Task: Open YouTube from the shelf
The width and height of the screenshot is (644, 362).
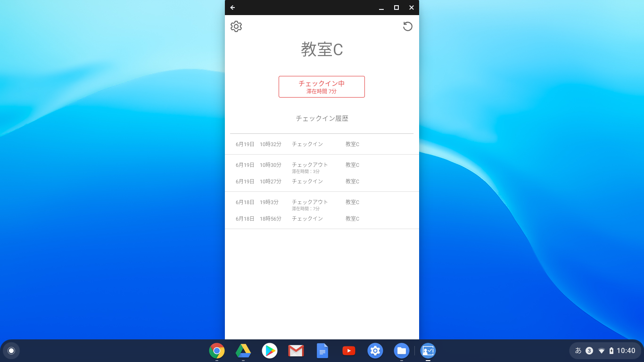Action: click(x=349, y=351)
